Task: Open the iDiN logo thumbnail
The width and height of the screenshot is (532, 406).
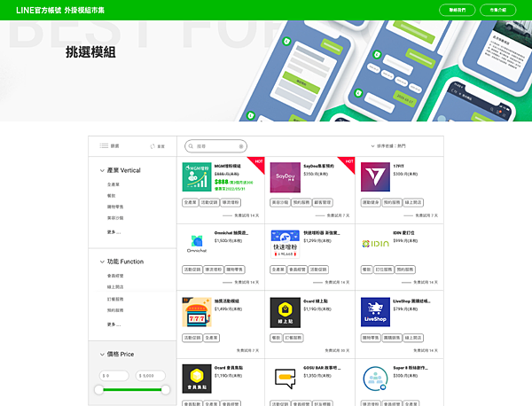Action: point(375,244)
